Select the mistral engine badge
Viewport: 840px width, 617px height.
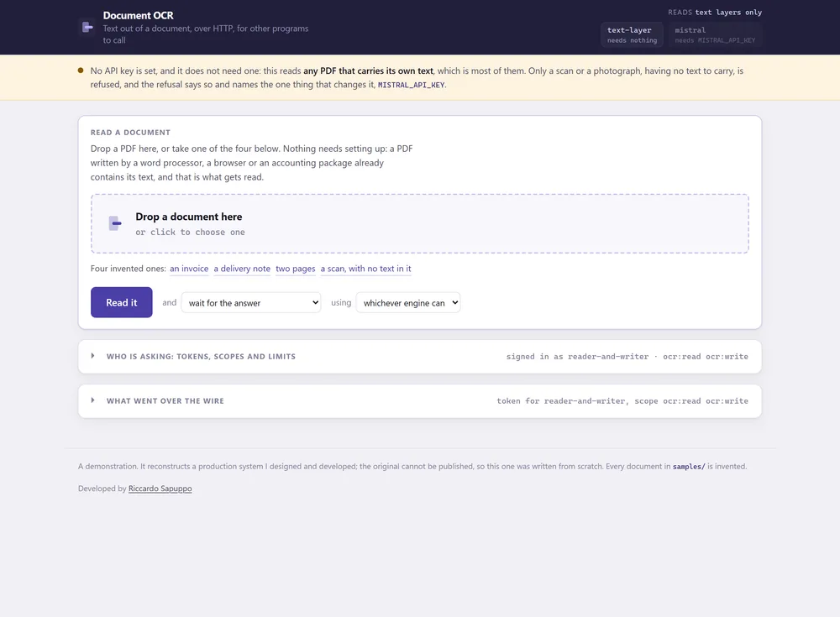[x=715, y=34]
